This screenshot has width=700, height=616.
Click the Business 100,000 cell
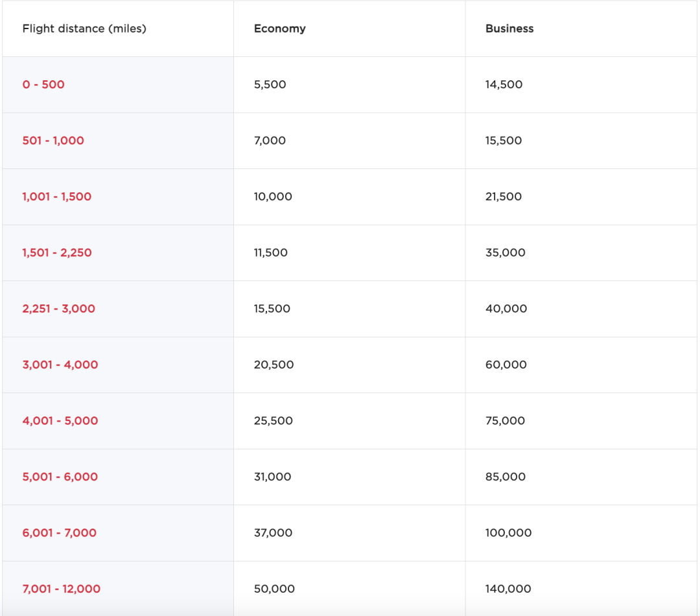tap(508, 532)
